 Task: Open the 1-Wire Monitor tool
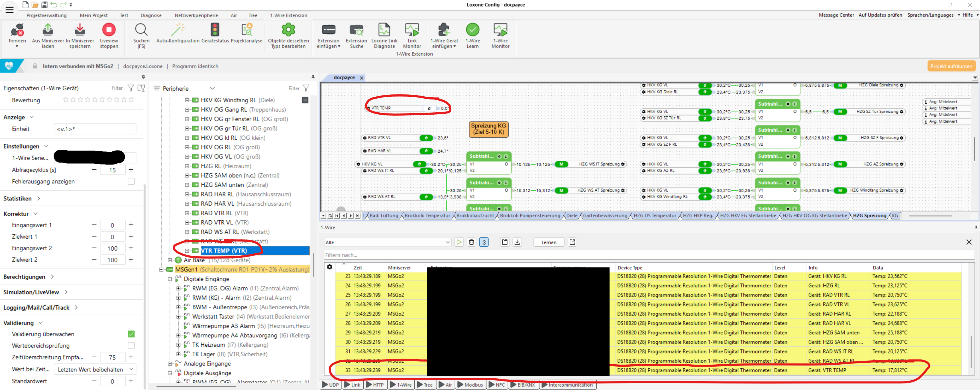coord(500,30)
